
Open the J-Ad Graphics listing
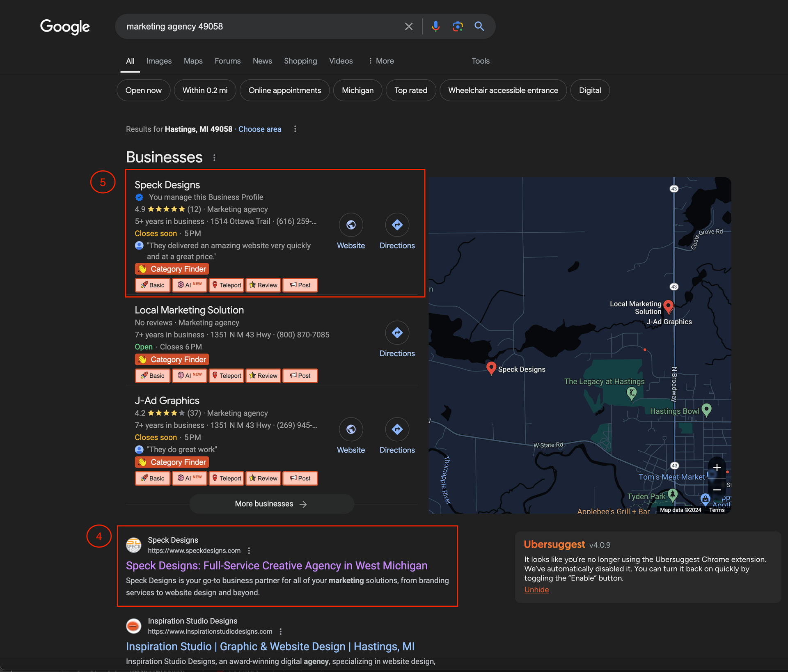[167, 401]
